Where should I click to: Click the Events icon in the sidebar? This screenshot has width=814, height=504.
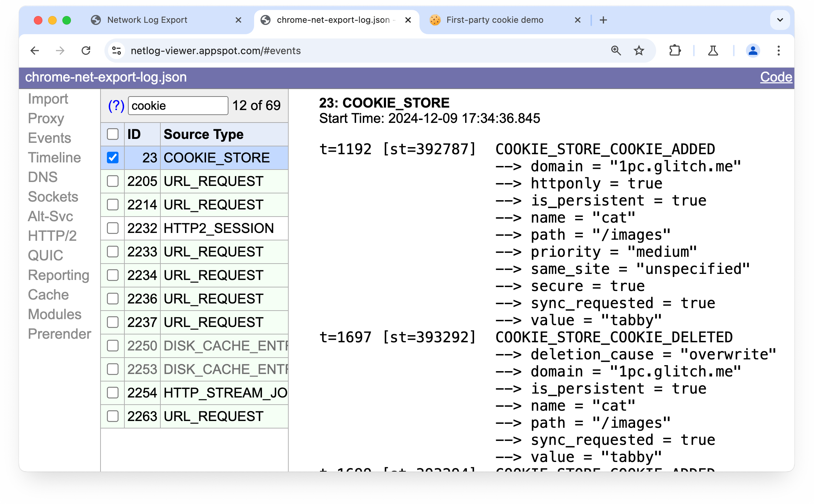click(x=50, y=138)
